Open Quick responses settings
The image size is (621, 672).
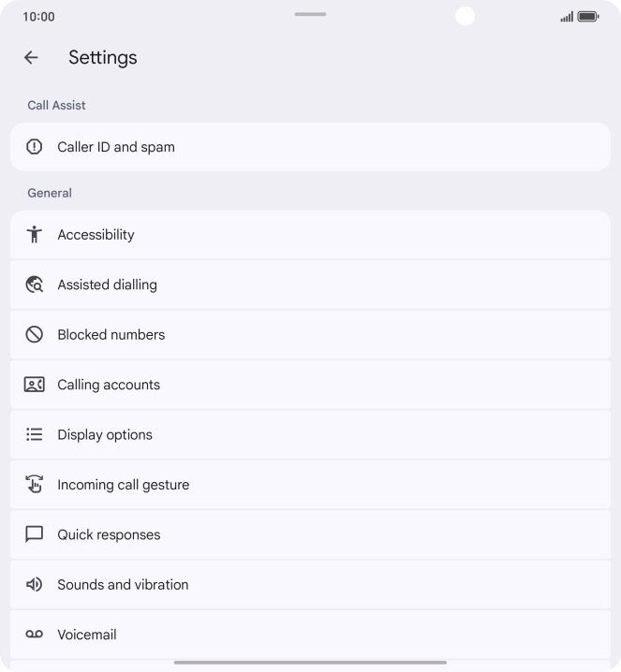pyautogui.click(x=309, y=534)
